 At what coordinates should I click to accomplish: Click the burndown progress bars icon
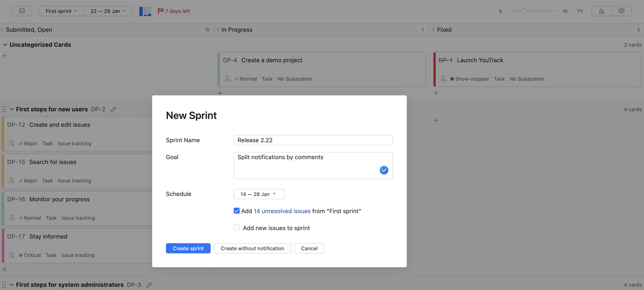[x=145, y=11]
